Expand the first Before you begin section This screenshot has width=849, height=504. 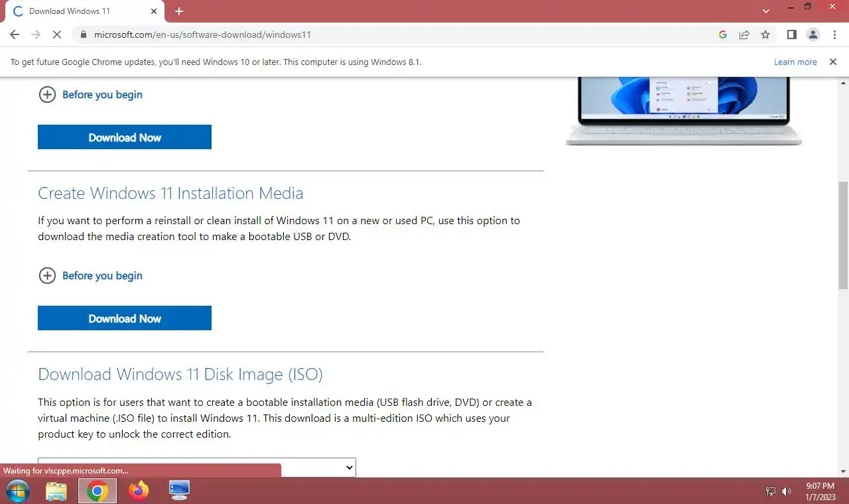click(x=91, y=95)
